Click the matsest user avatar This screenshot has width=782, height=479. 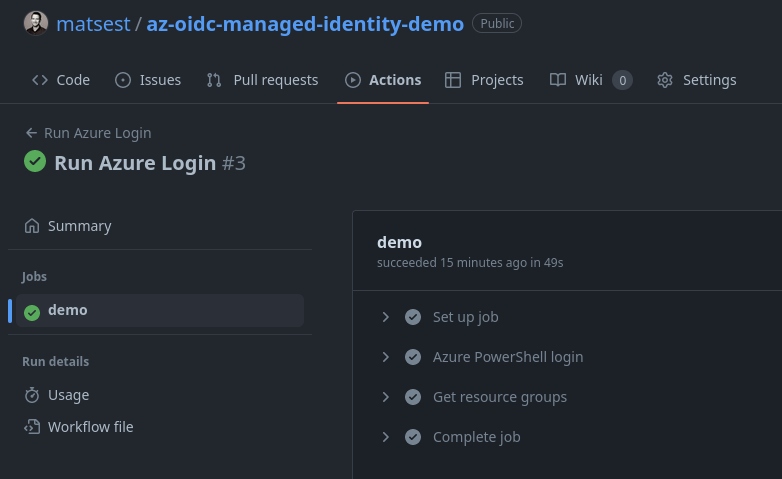(36, 23)
